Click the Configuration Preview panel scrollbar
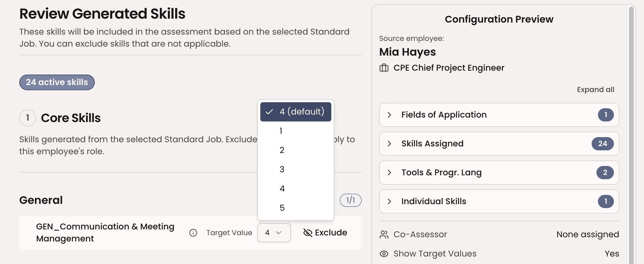Screen dimensions: 644x264 point(631,135)
